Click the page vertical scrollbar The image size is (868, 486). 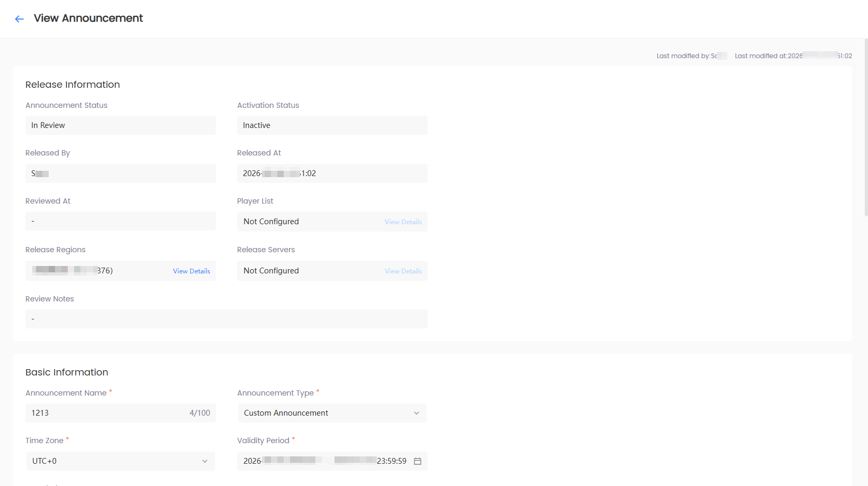(866, 127)
